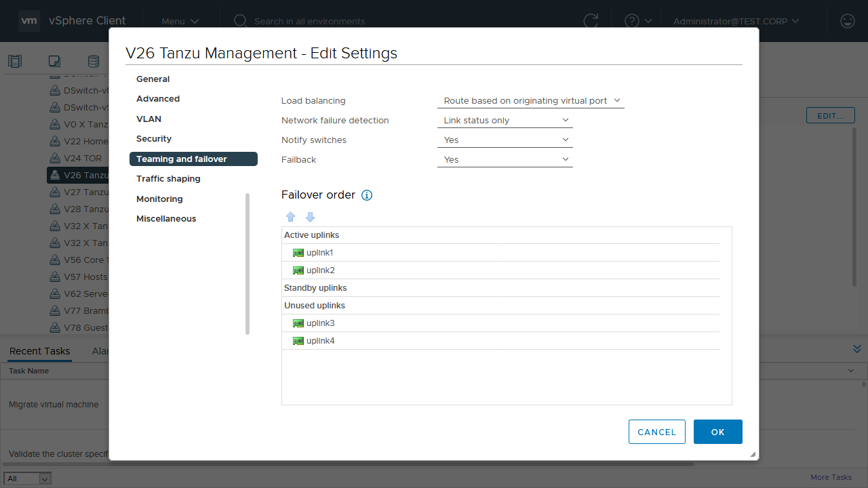
Task: Open VMs and Templates inventory icon
Action: click(54, 62)
